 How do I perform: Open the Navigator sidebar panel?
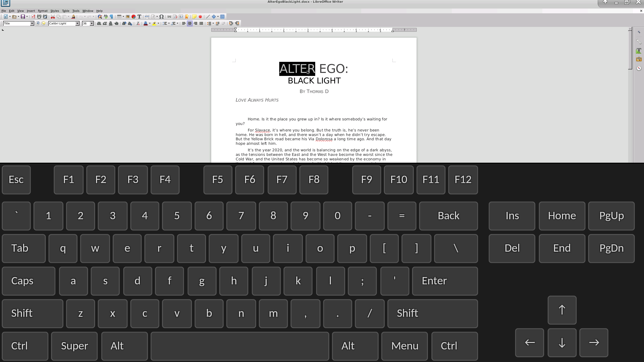pyautogui.click(x=639, y=68)
